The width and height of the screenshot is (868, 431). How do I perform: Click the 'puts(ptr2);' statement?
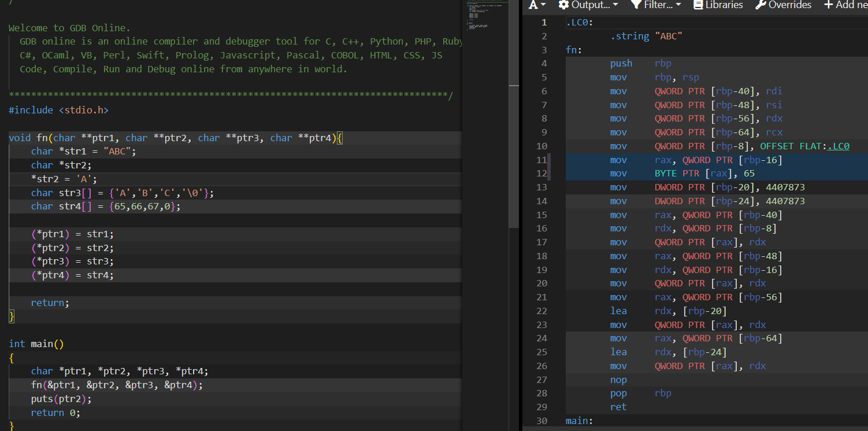pyautogui.click(x=61, y=399)
